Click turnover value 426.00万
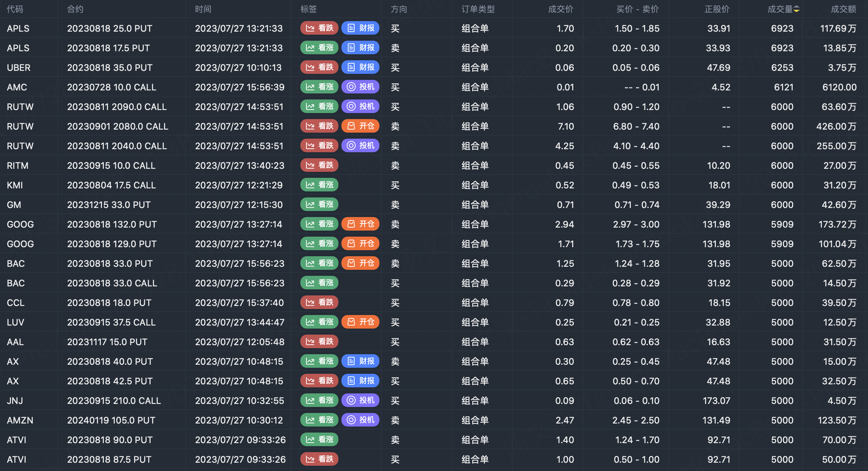 tap(836, 127)
